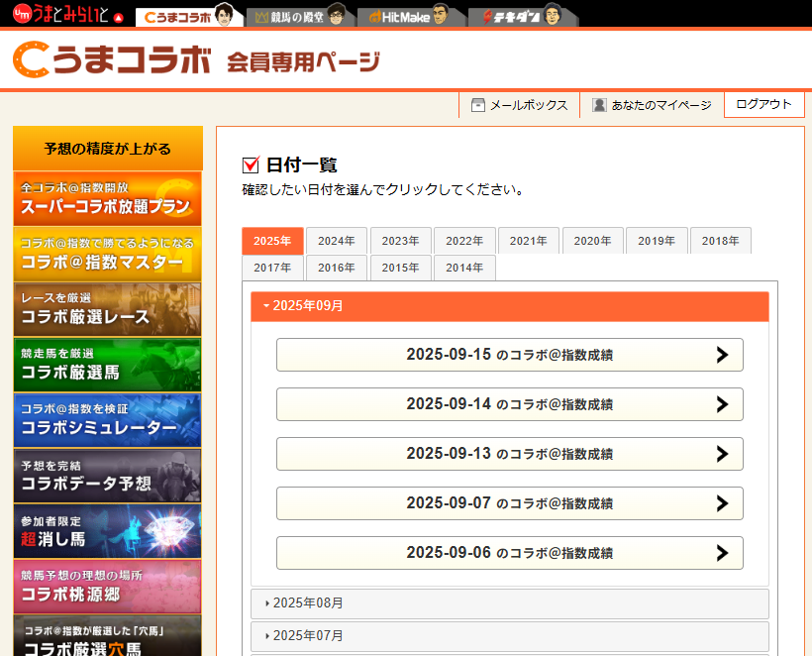
Task: Open 2025-09-06 のコラボ@指数成績
Action: point(510,553)
